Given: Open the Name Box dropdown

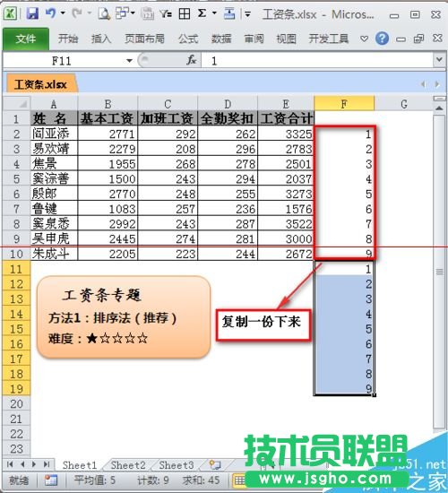Looking at the screenshot, I should (x=129, y=61).
